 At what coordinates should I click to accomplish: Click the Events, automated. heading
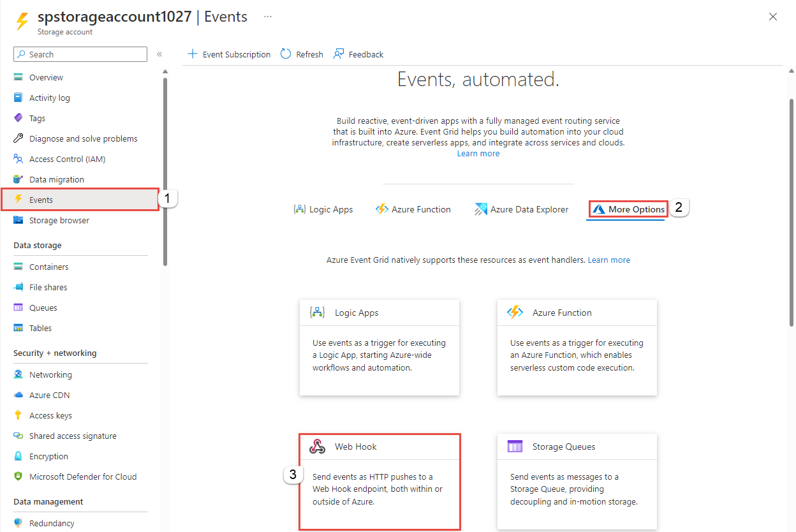click(478, 80)
